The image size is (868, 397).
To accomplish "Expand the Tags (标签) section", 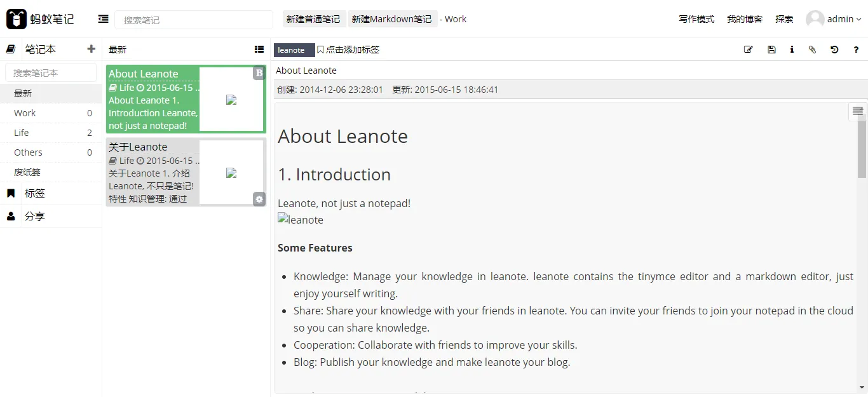I will (51, 193).
